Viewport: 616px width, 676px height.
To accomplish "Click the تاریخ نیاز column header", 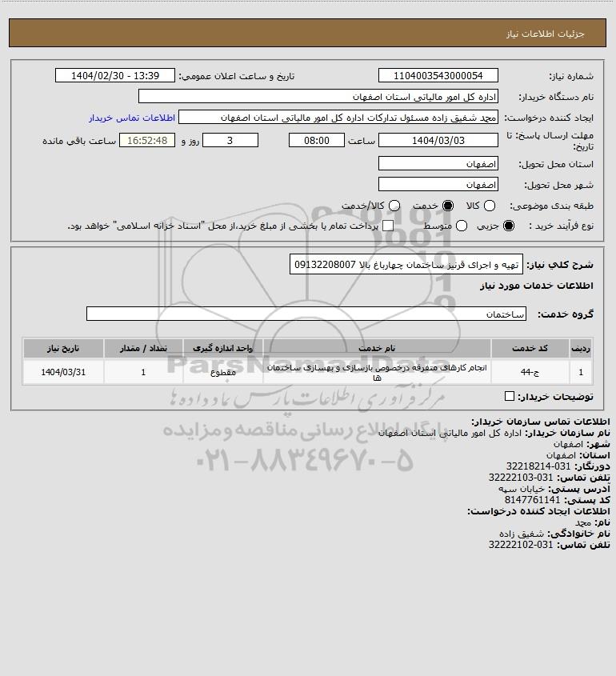I will click(63, 348).
